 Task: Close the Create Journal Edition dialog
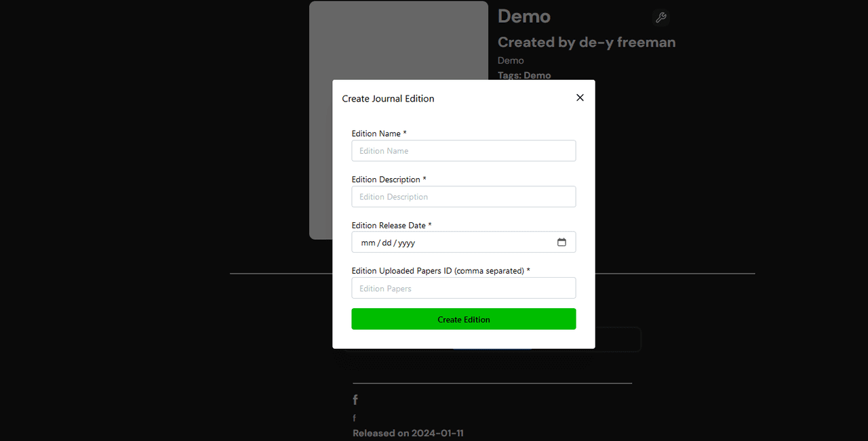pos(580,98)
